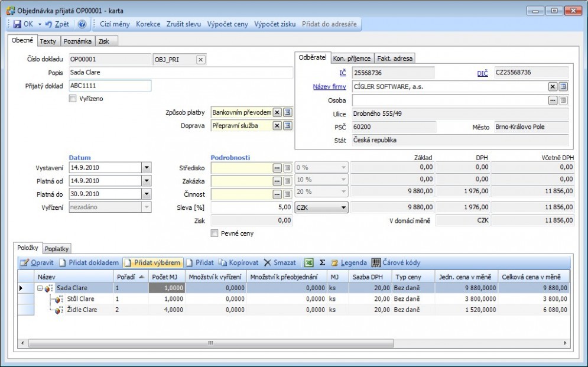Switch to the Poznámka tab

77,41
